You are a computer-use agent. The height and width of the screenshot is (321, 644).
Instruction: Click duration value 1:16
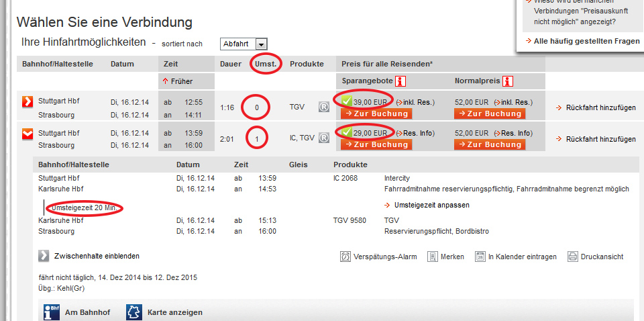tap(227, 107)
